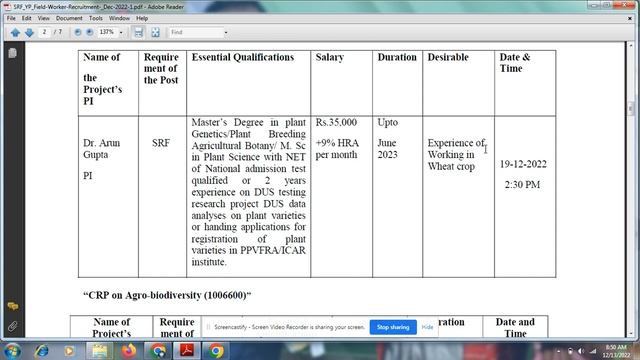
Task: Open Windows Media Player from taskbar
Action: (x=69, y=351)
